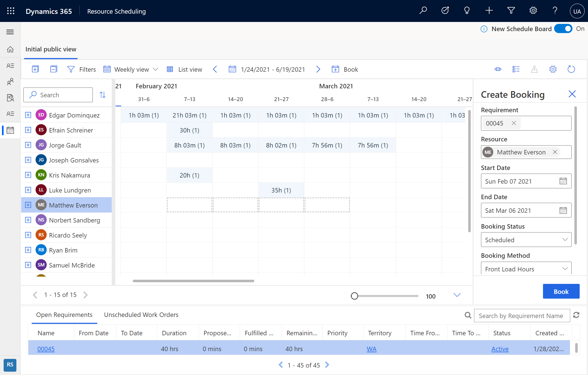The image size is (588, 375).
Task: Click the List view toggle button
Action: 184,69
